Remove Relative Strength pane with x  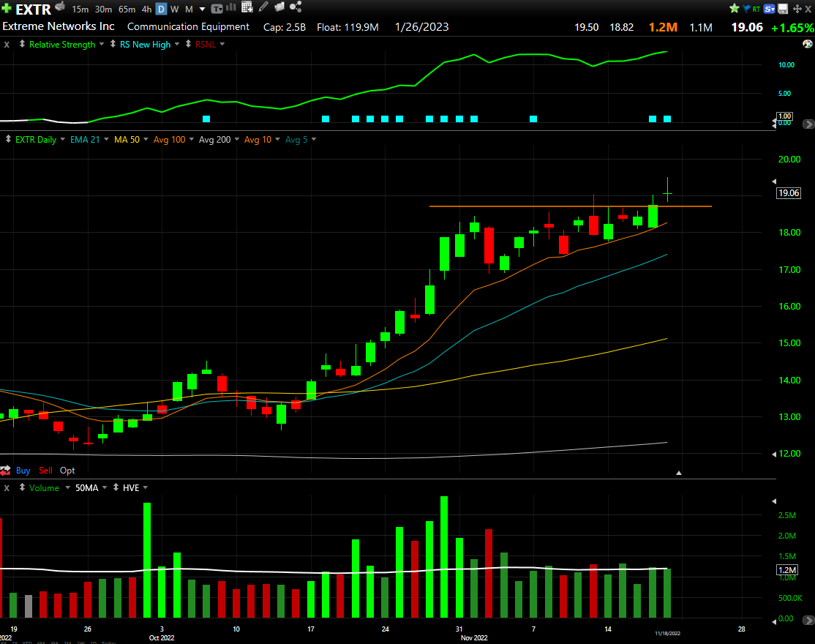pyautogui.click(x=7, y=45)
